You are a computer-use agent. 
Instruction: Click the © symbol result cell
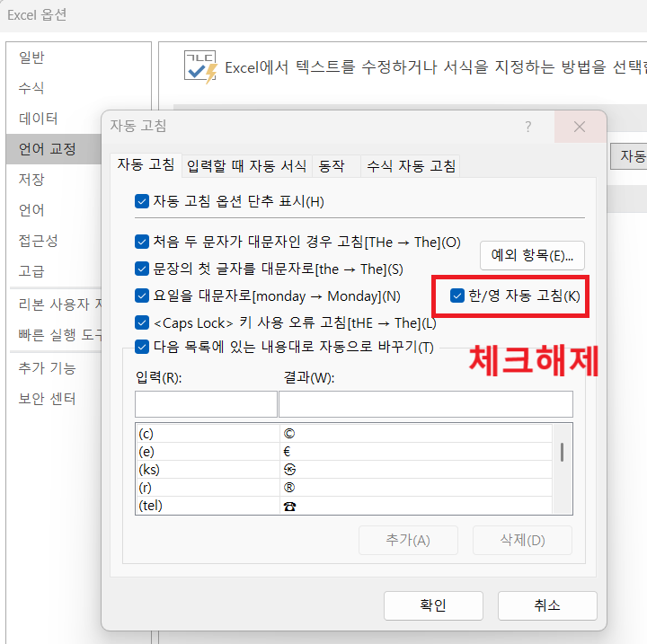click(x=416, y=434)
